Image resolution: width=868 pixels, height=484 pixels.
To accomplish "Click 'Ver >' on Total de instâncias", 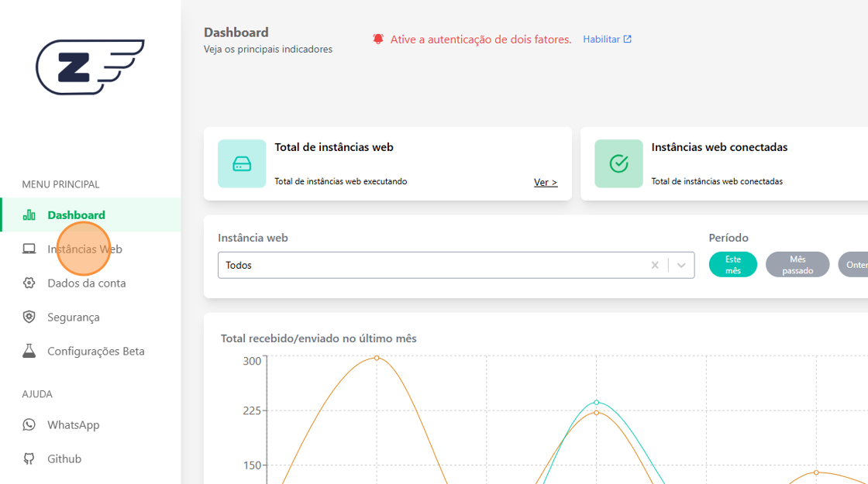I will click(x=546, y=183).
